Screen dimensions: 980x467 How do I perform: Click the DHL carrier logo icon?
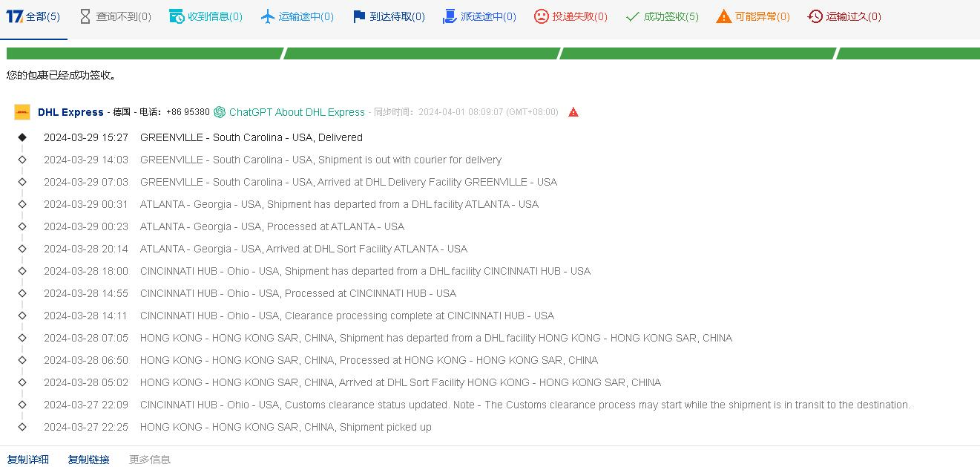click(22, 112)
